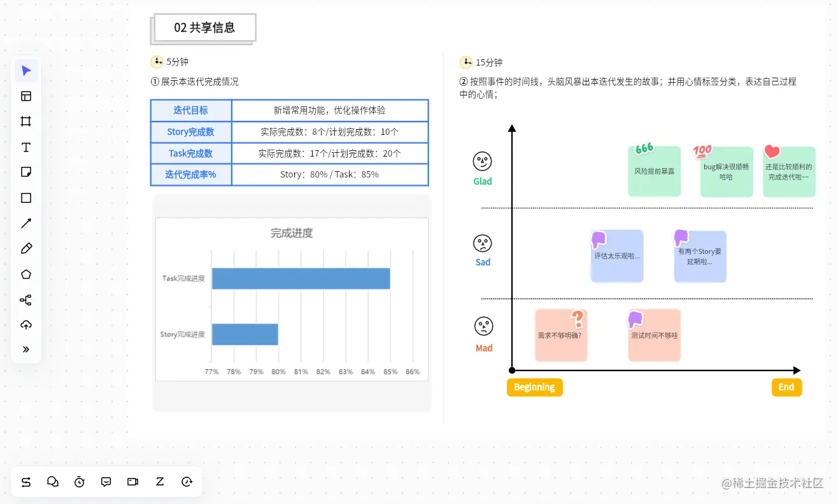The image size is (838, 504).
Task: Click thumbs-down sticker on 测试时间不够哇 note
Action: point(636,319)
